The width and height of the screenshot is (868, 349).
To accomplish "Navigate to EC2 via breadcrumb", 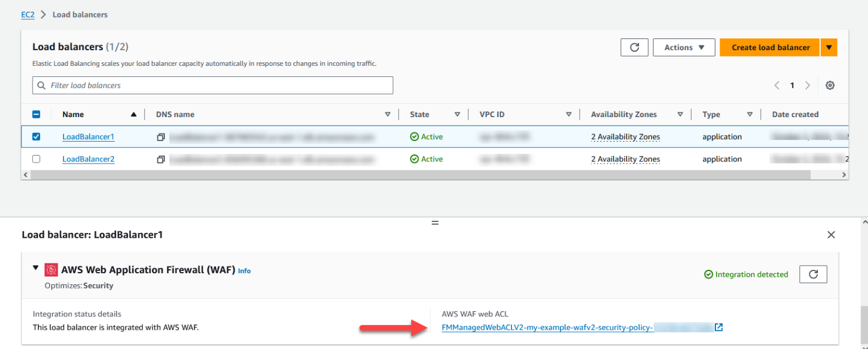I will (27, 14).
